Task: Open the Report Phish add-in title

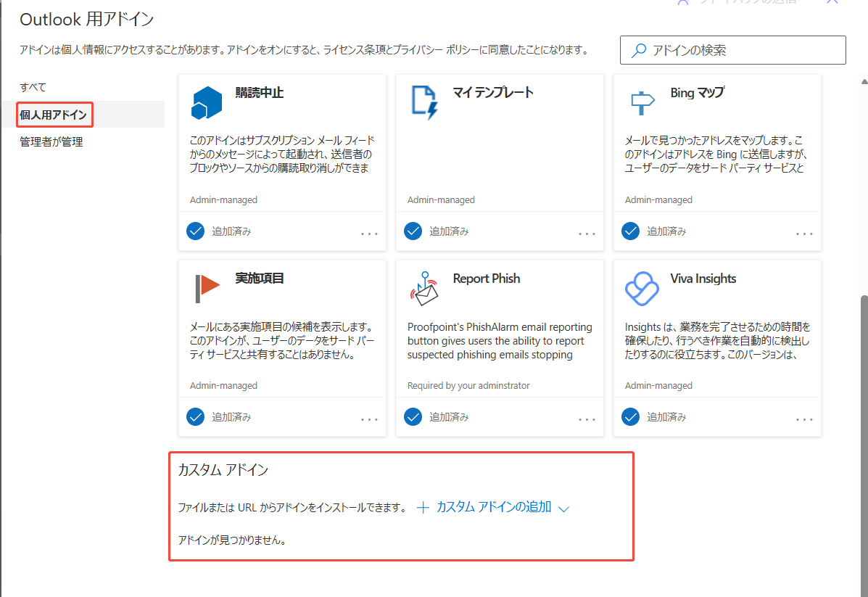Action: click(487, 278)
